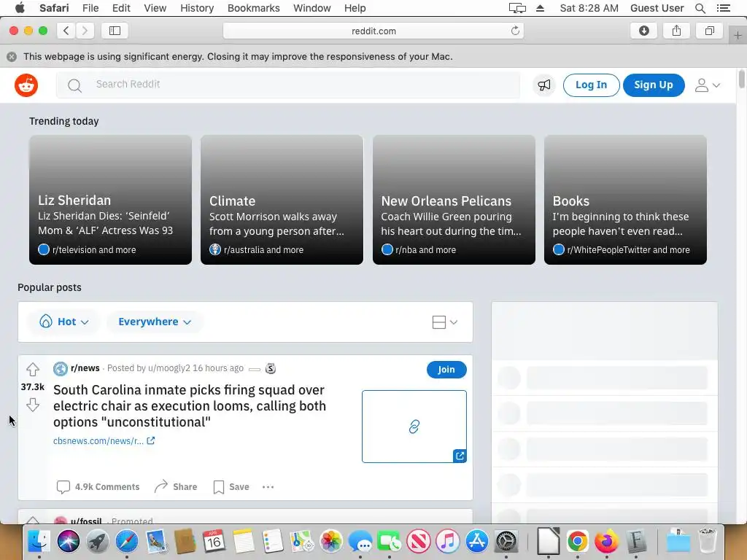
Task: Click the Search Reddit input field
Action: (x=288, y=85)
